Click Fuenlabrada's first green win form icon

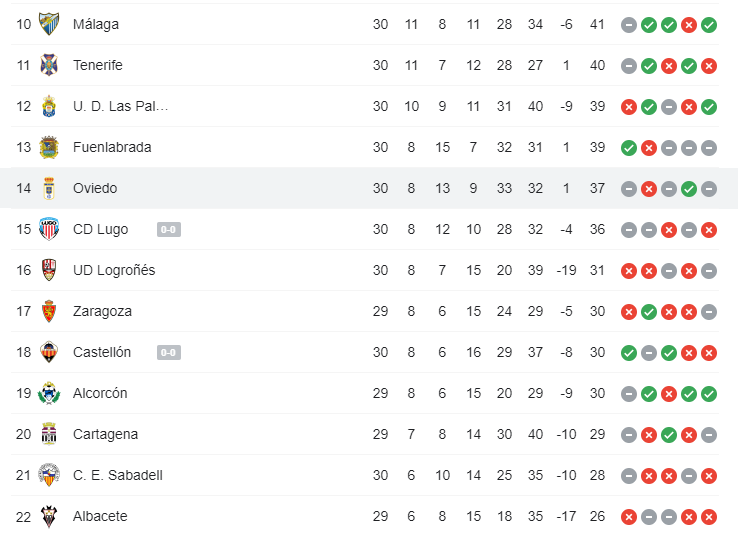click(x=629, y=148)
